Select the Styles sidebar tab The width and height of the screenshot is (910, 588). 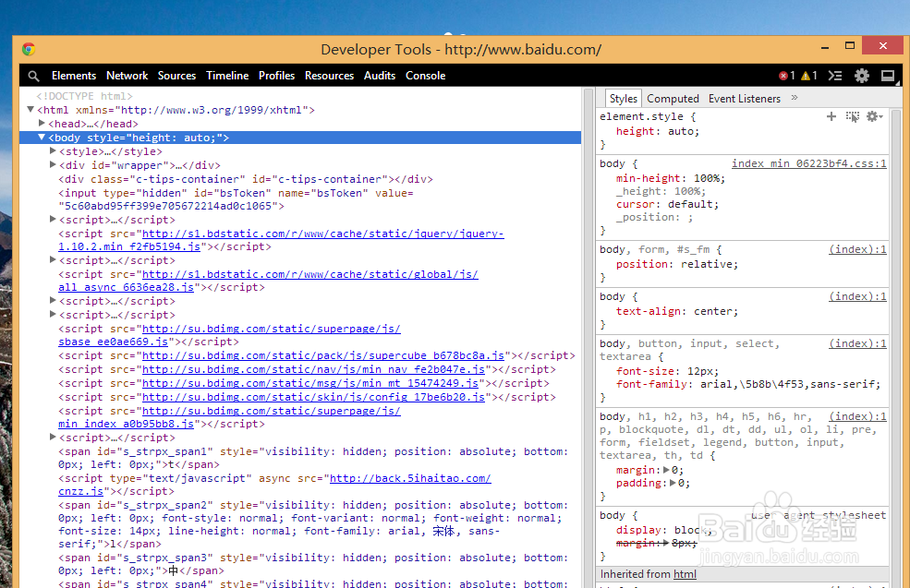point(624,99)
